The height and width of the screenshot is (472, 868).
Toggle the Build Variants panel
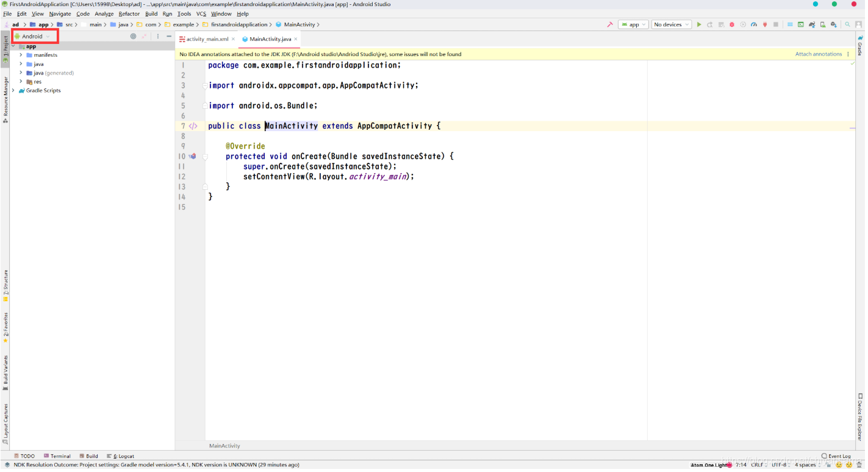coord(5,373)
